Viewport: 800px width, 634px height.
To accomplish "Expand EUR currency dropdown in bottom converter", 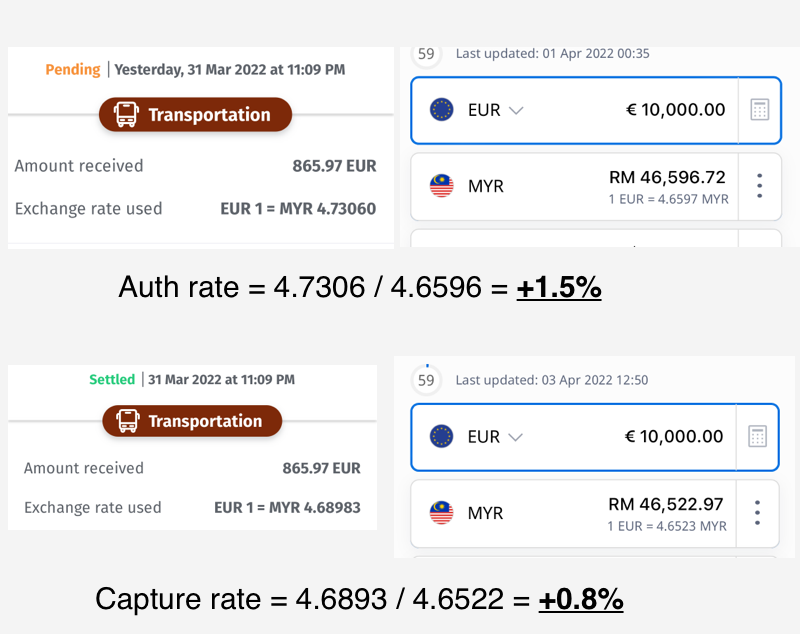I will pyautogui.click(x=516, y=436).
